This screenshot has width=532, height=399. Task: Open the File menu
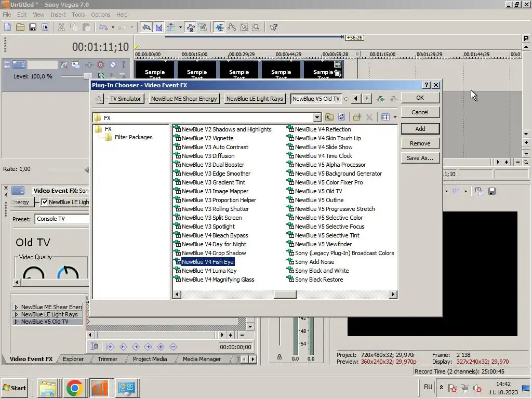7,15
